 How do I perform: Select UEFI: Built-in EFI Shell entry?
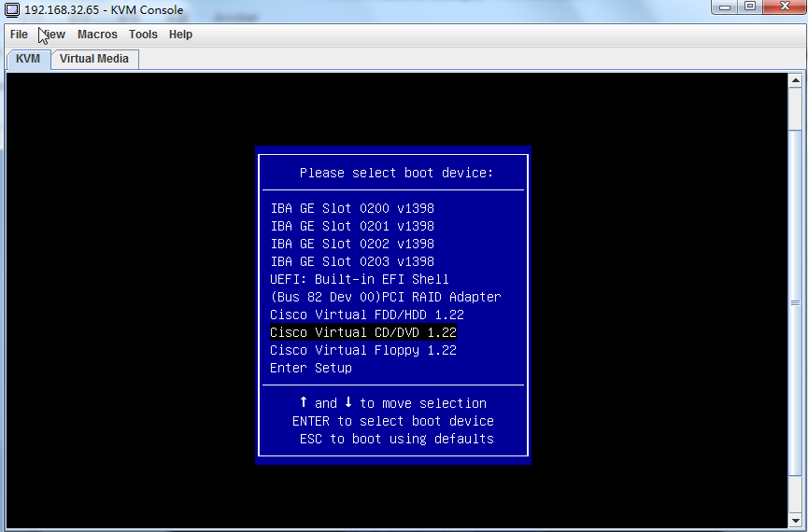tap(360, 279)
